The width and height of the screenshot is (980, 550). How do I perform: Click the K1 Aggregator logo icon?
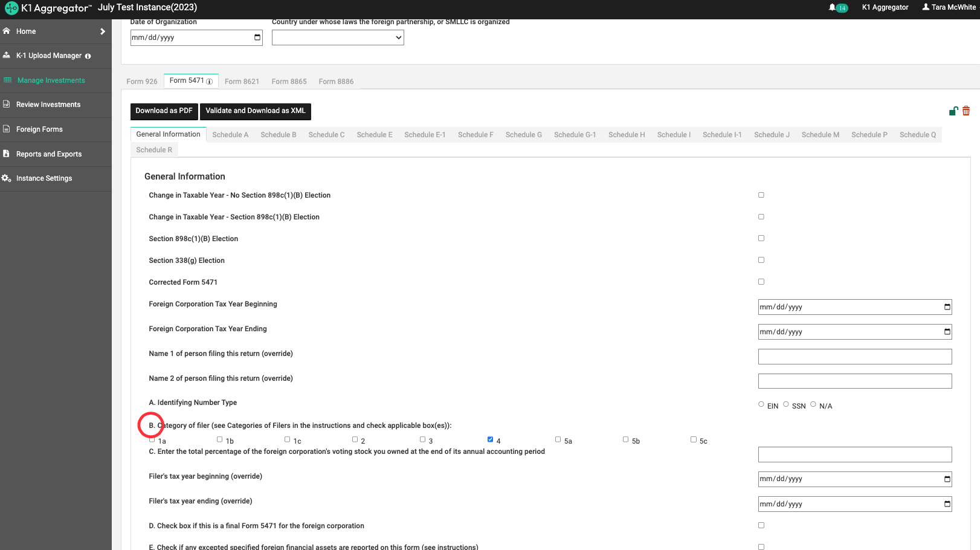pos(11,8)
